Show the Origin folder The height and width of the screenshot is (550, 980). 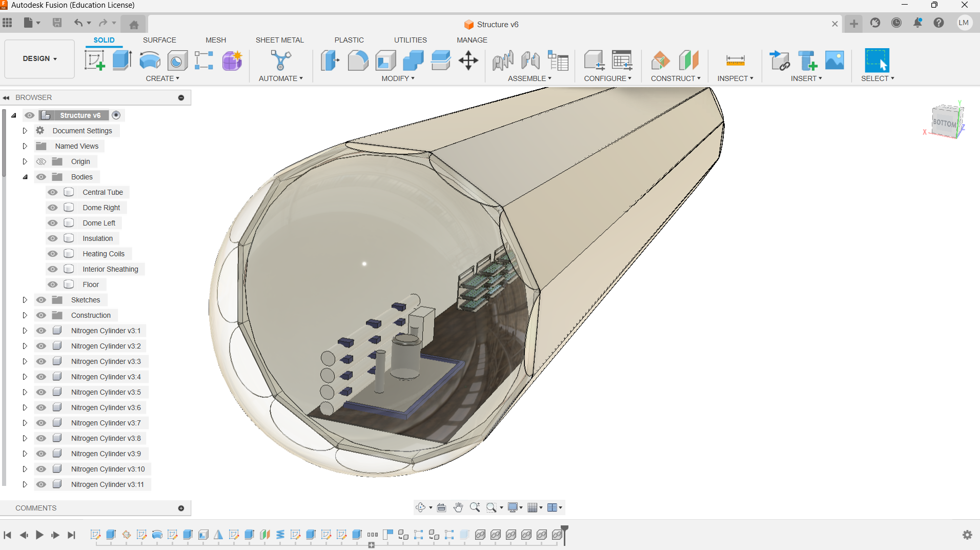(x=42, y=161)
